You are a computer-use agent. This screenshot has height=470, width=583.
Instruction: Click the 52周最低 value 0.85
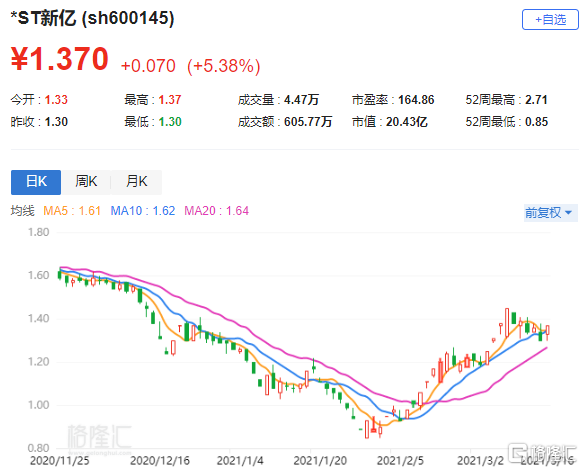coord(536,122)
